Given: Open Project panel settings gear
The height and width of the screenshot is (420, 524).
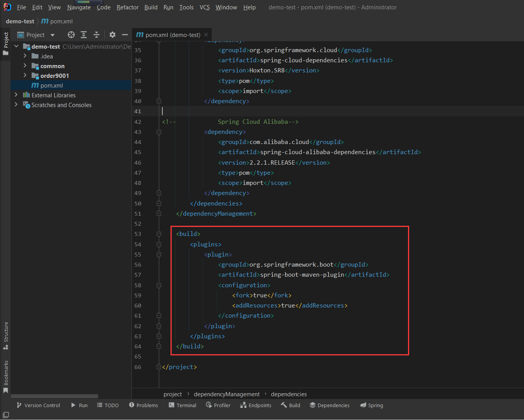Looking at the screenshot, I should tap(113, 35).
